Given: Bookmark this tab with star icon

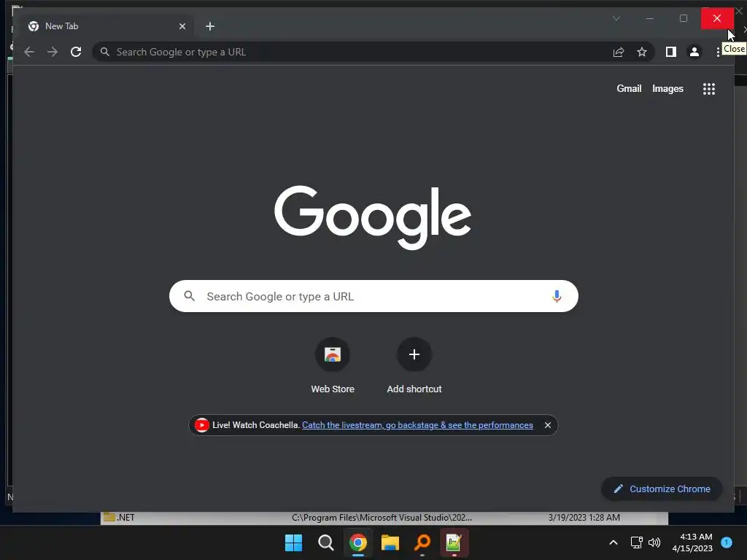Looking at the screenshot, I should point(642,52).
